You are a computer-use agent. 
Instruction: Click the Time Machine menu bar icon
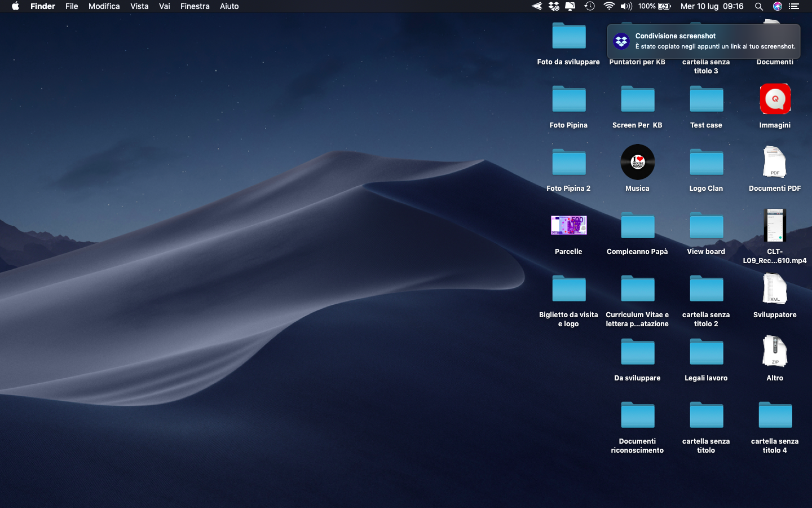[x=589, y=6]
